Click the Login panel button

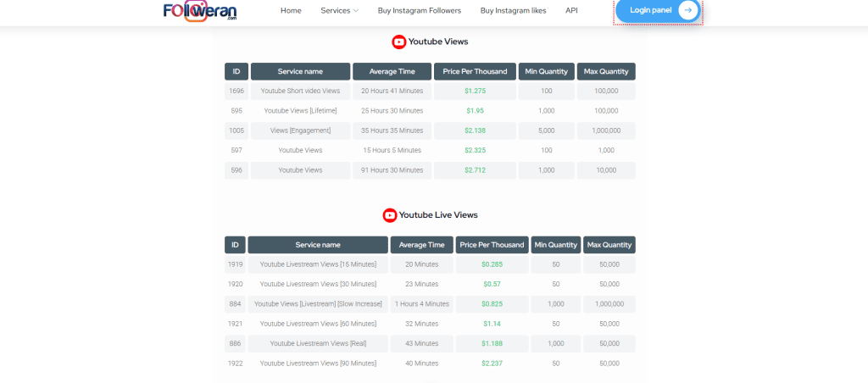[658, 10]
